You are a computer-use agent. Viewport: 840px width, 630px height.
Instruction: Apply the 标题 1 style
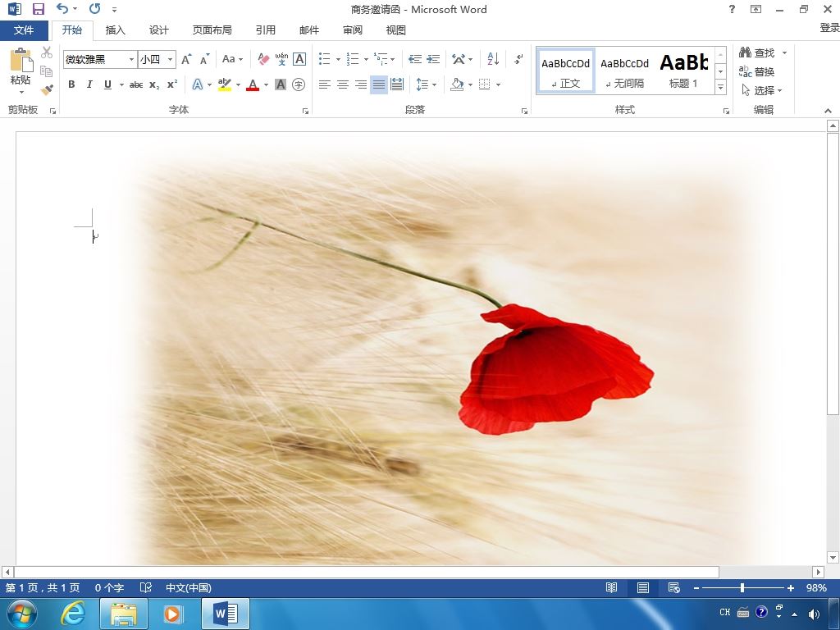[x=683, y=71]
